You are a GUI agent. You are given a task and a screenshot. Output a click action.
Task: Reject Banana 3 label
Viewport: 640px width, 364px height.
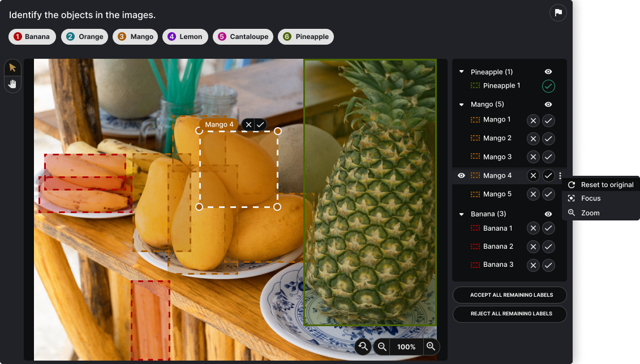tap(533, 265)
